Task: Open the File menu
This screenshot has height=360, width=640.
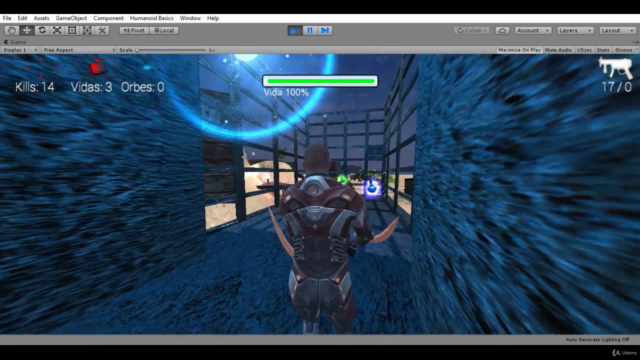Action: [7, 18]
